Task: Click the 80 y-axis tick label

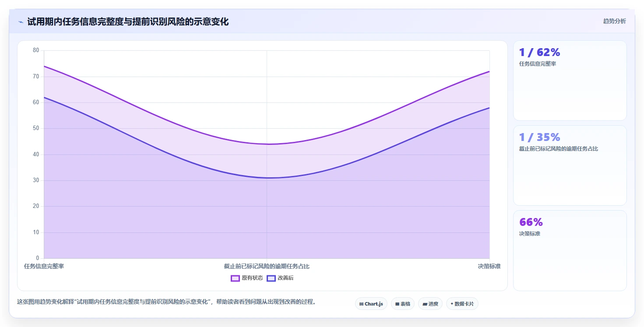Action: pyautogui.click(x=36, y=50)
